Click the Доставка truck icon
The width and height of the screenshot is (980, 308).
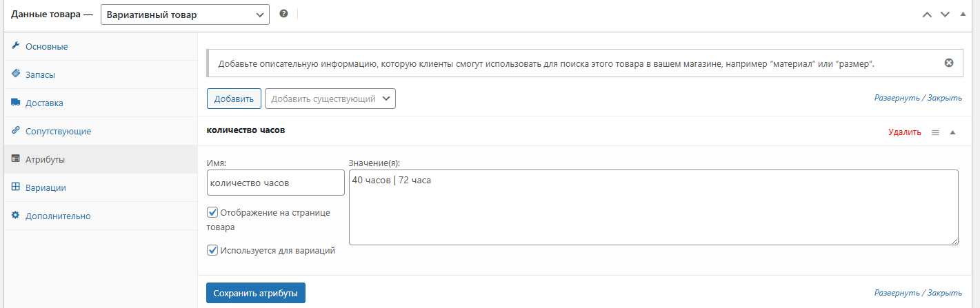16,103
